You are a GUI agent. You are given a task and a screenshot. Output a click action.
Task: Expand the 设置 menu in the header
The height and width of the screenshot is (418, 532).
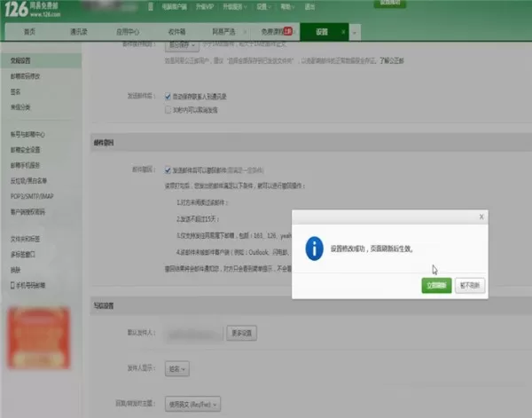pos(263,7)
